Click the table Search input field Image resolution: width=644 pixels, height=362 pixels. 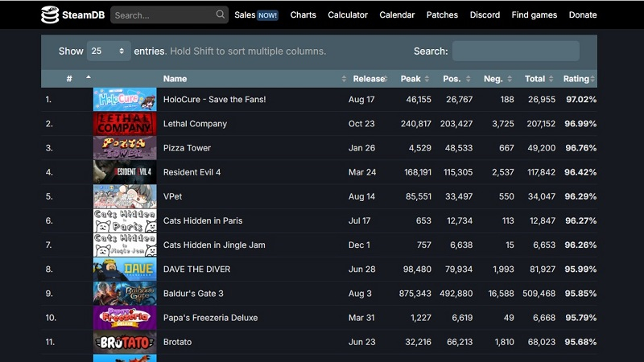pos(515,51)
